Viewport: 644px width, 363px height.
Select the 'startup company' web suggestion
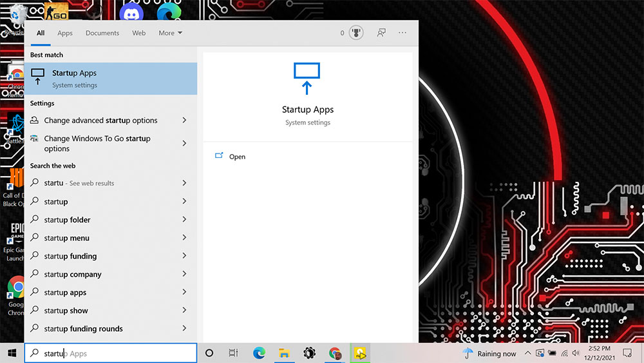[x=73, y=274]
